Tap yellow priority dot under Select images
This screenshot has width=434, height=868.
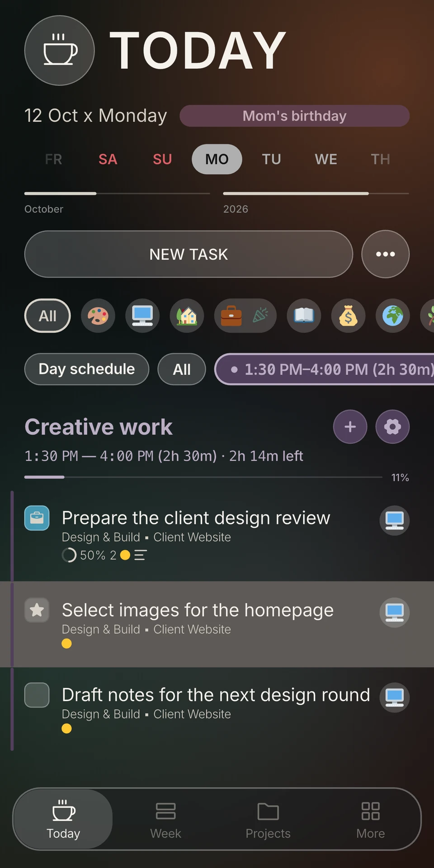pos(66,643)
